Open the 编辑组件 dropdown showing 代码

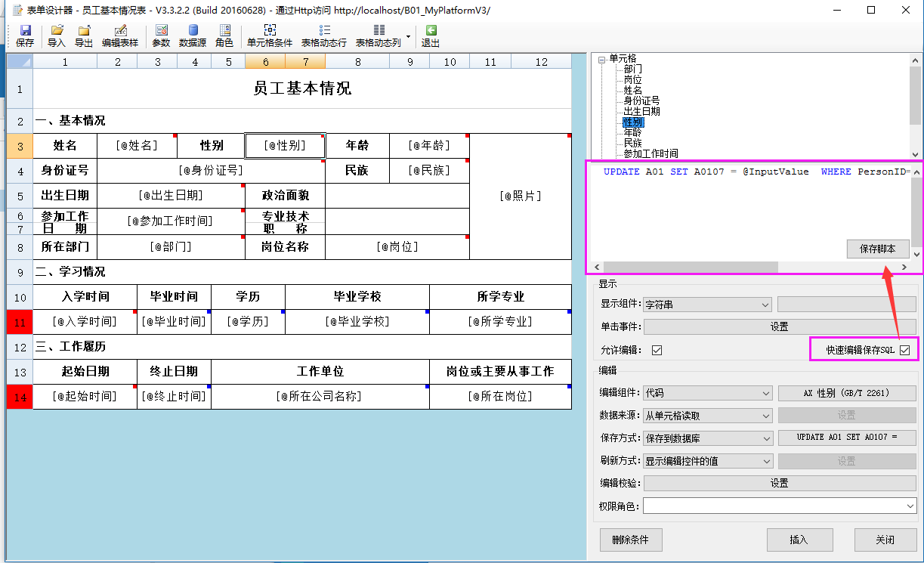tap(706, 393)
